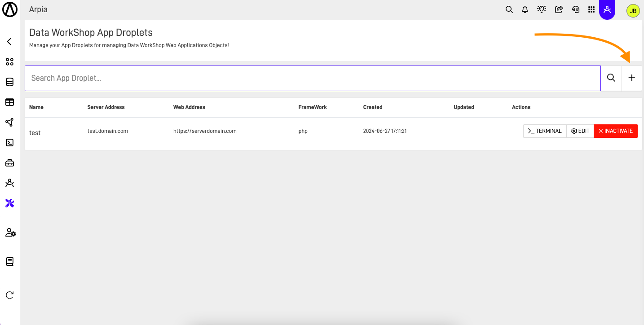Screen dimensions: 644x325
Task: Inactivate the test droplet
Action: click(616, 131)
